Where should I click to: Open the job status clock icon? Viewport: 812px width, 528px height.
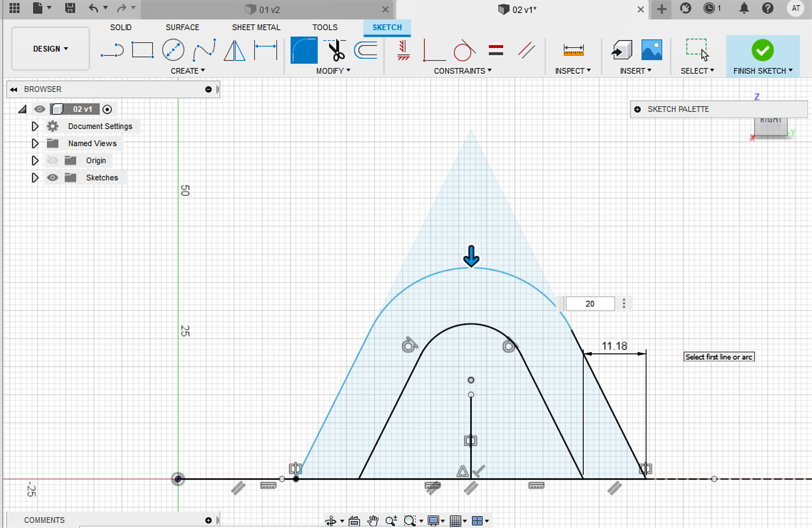pos(712,8)
